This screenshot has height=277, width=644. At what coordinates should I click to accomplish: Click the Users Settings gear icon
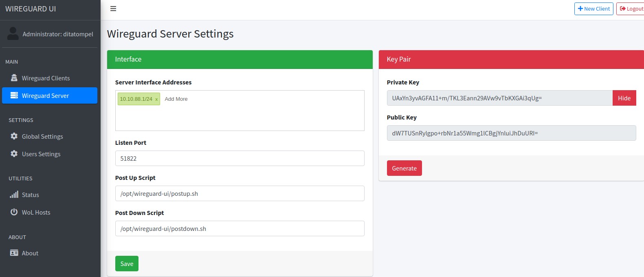[x=14, y=154]
